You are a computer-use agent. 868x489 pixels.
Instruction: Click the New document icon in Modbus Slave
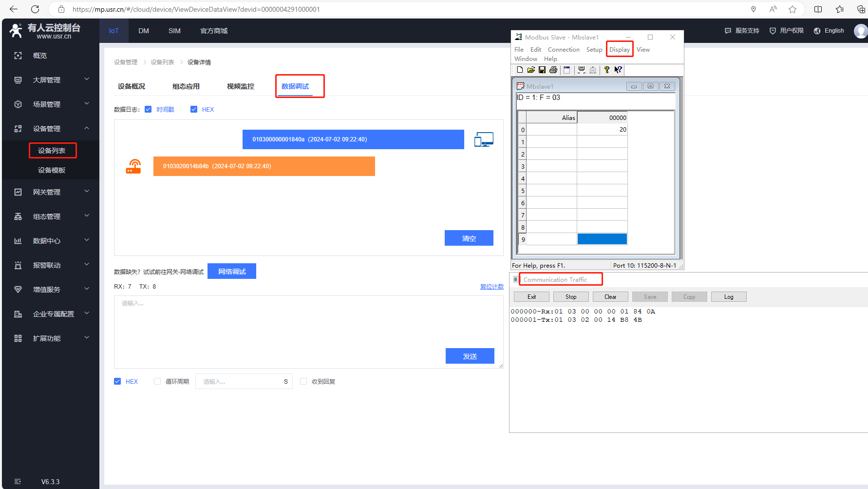click(x=520, y=70)
